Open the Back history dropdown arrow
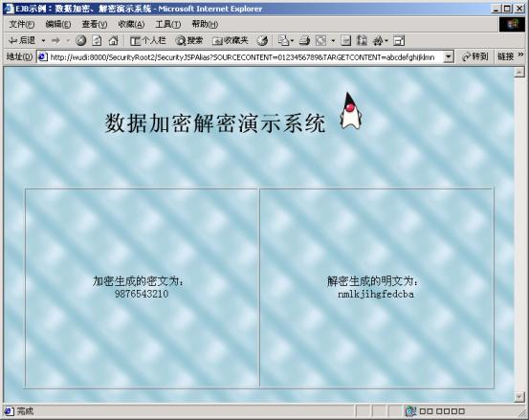 tap(43, 41)
